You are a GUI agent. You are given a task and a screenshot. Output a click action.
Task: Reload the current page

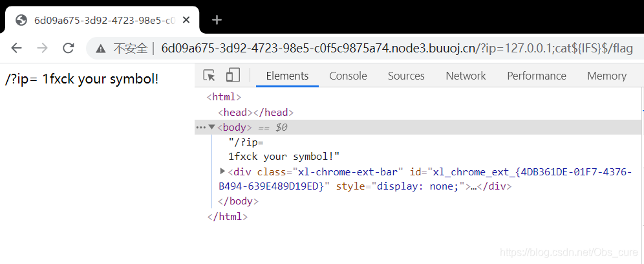pos(68,48)
